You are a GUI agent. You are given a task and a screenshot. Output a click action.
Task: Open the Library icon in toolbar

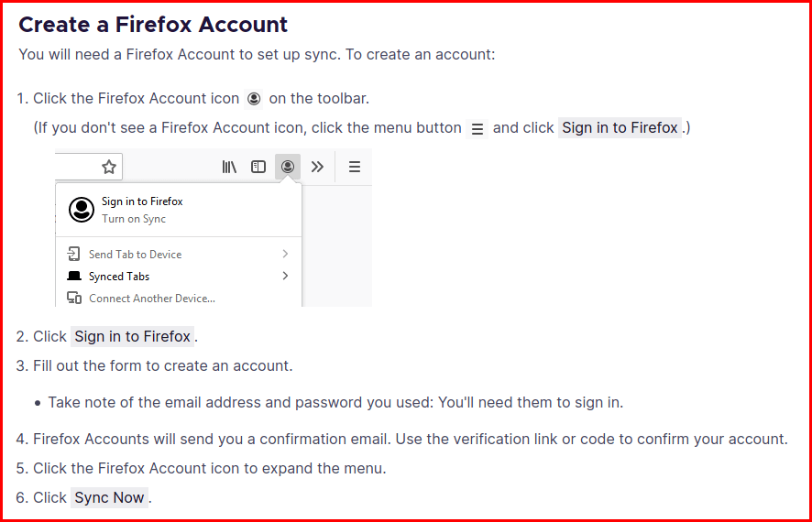point(229,167)
